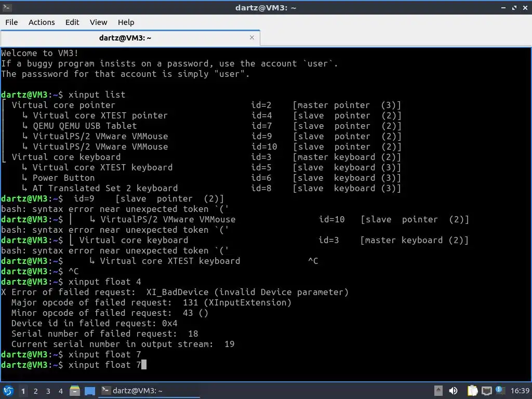The height and width of the screenshot is (399, 532).
Task: Minimize the terminal window
Action: (503, 7)
